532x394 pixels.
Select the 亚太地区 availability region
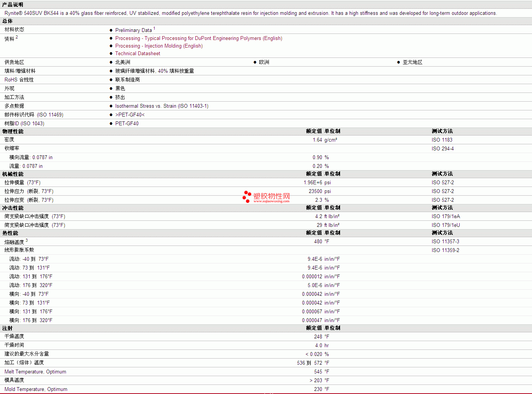[x=412, y=62]
